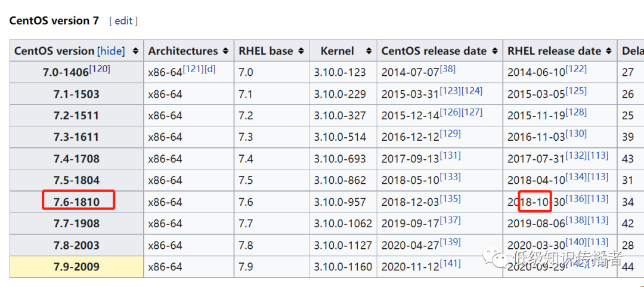Click the CentOS release date column header
Image resolution: width=644 pixels, height=287 pixels.
click(439, 51)
